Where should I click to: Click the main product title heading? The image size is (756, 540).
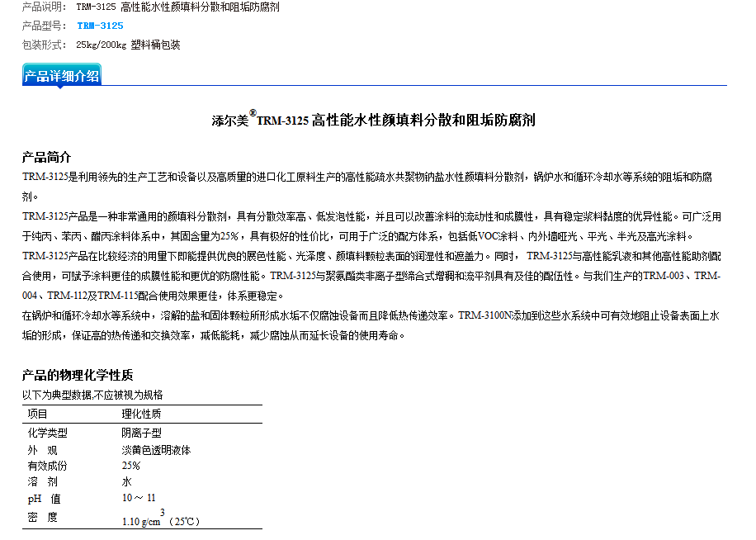pyautogui.click(x=374, y=121)
